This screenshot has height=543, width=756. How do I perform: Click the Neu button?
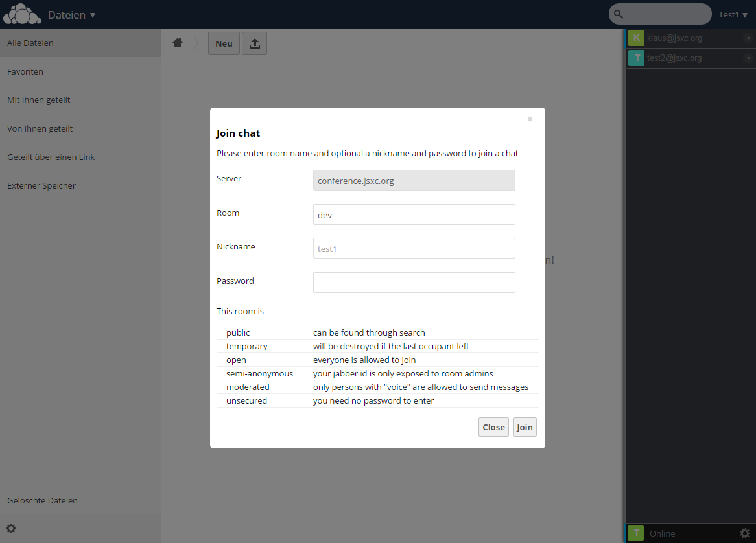coord(224,43)
